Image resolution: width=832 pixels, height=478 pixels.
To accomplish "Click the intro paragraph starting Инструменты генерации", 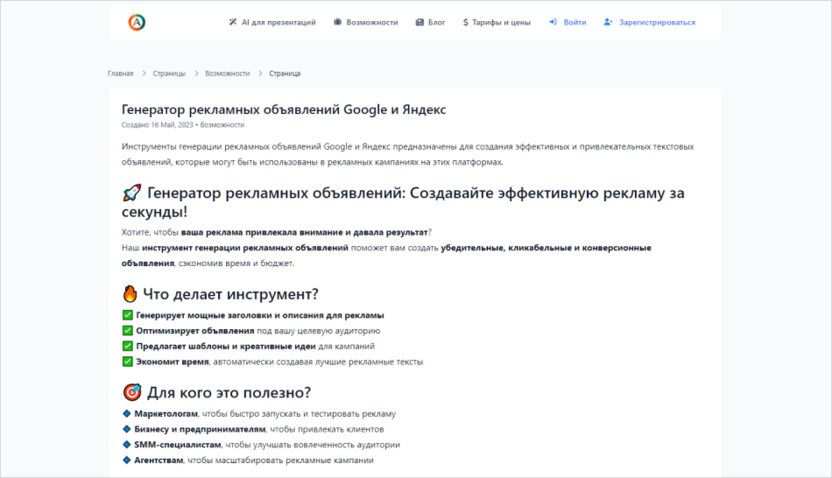I will click(x=408, y=154).
